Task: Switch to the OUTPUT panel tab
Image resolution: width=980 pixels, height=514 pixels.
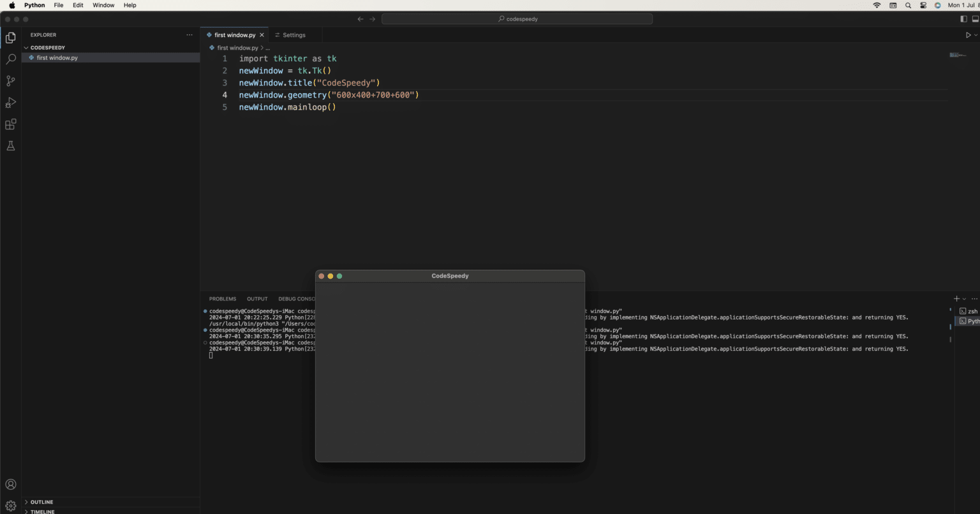Action: [257, 298]
